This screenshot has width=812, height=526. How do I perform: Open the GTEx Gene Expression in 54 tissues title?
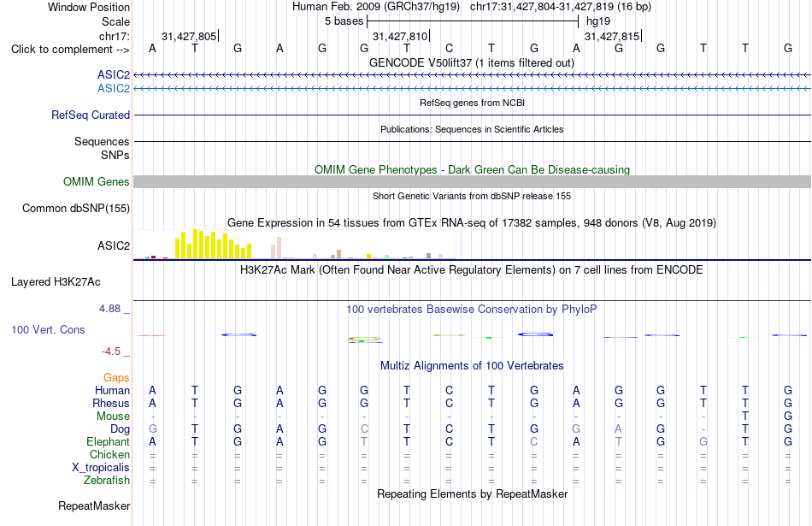point(471,223)
